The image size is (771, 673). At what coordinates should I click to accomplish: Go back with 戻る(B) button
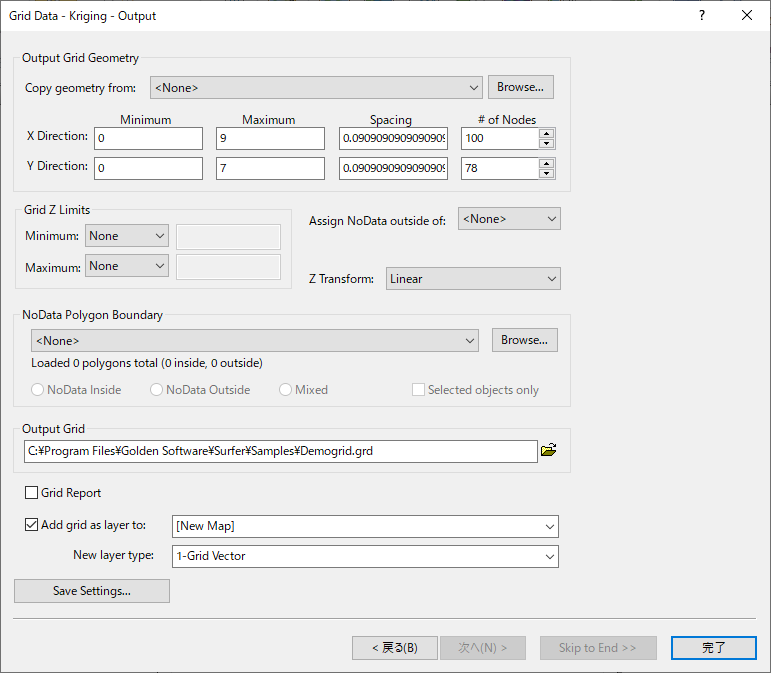pos(395,648)
